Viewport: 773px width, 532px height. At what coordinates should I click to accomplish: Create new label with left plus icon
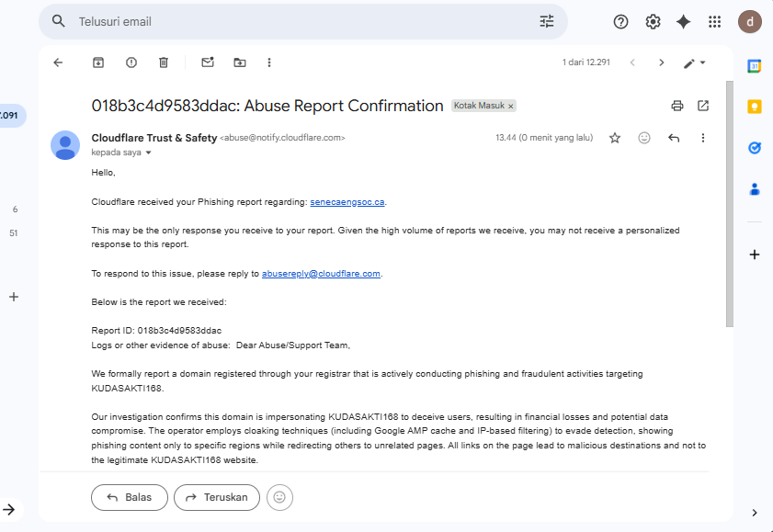(14, 297)
